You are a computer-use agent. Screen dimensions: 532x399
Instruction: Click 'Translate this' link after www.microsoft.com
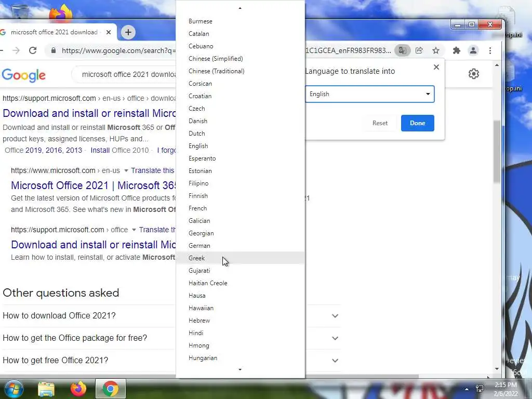[x=153, y=170]
